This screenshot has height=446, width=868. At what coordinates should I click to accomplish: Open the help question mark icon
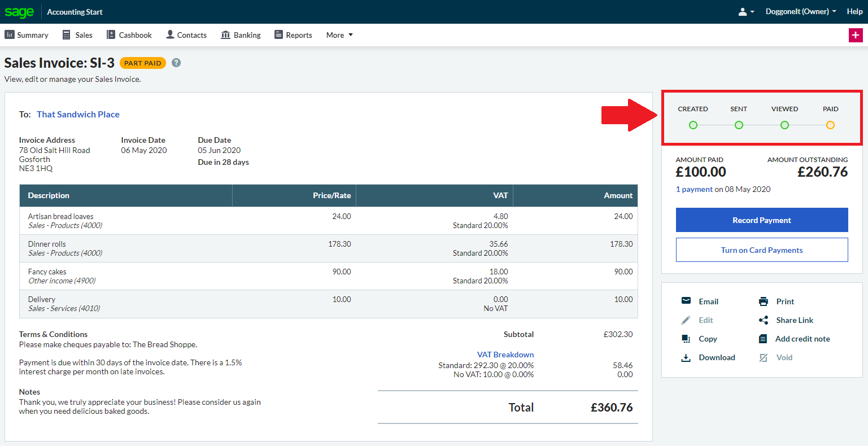point(176,63)
